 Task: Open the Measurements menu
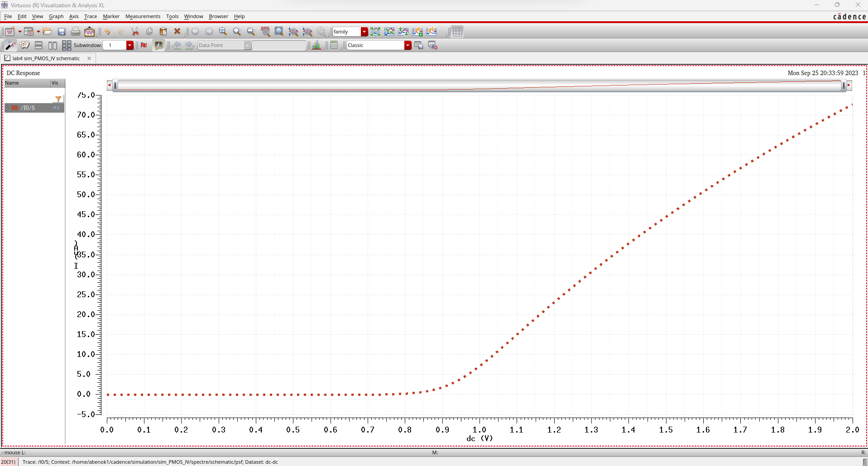tap(143, 16)
